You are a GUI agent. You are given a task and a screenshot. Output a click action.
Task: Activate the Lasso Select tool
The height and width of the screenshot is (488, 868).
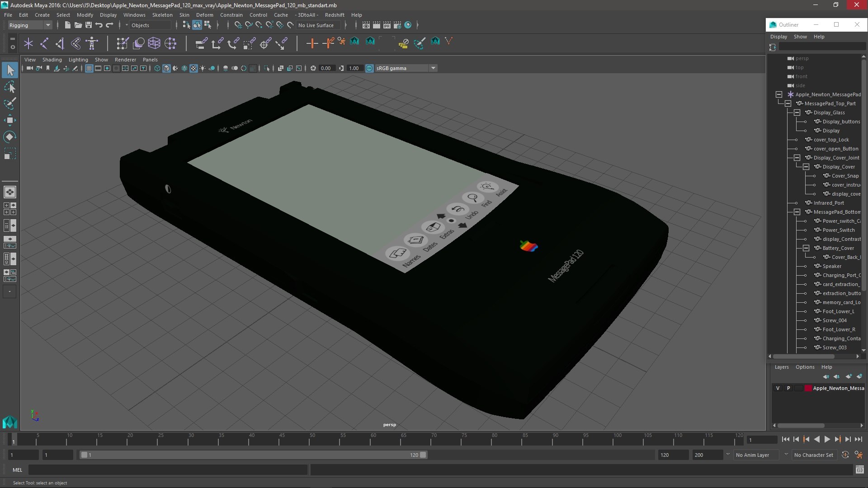[x=10, y=86]
